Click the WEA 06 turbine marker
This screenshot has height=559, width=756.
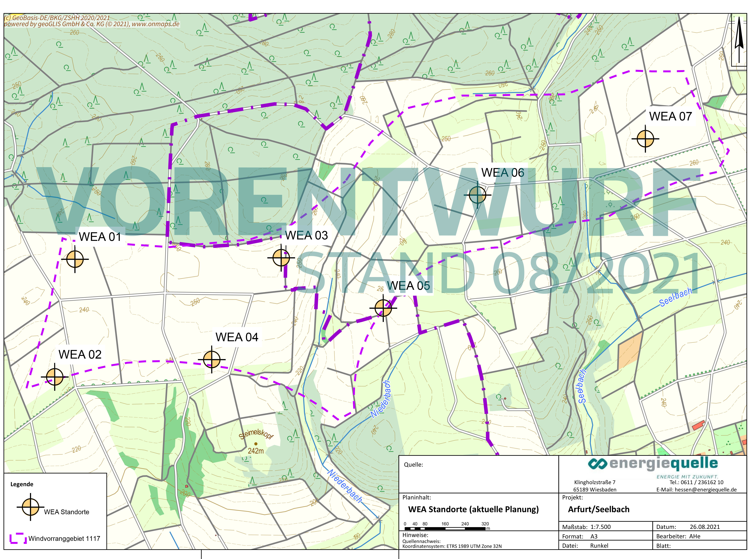tap(477, 195)
